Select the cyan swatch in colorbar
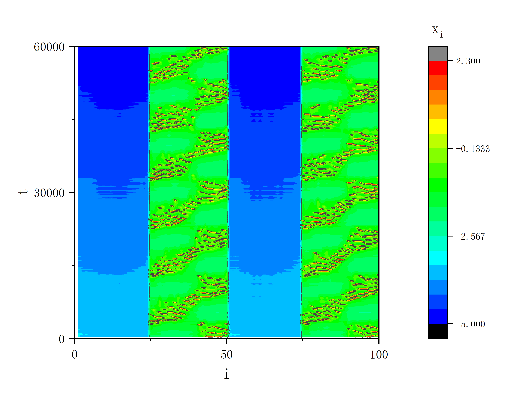This screenshot has width=532, height=407. pyautogui.click(x=438, y=258)
